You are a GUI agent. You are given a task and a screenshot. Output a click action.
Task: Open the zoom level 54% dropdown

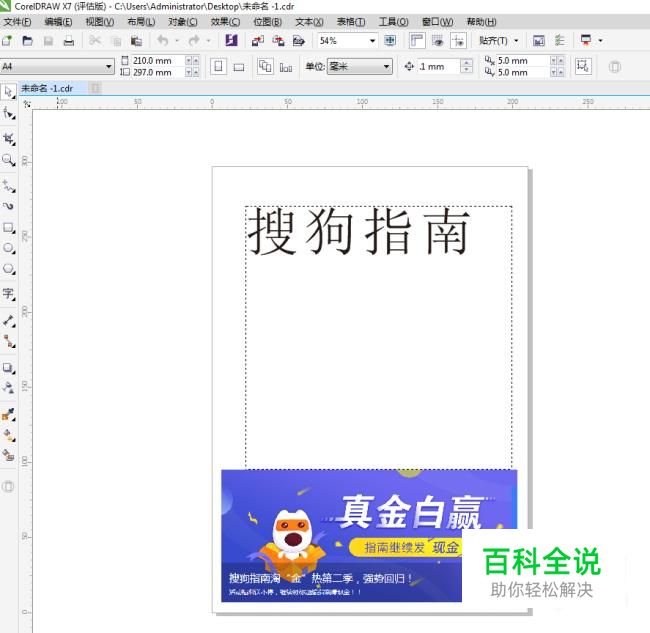tap(372, 41)
